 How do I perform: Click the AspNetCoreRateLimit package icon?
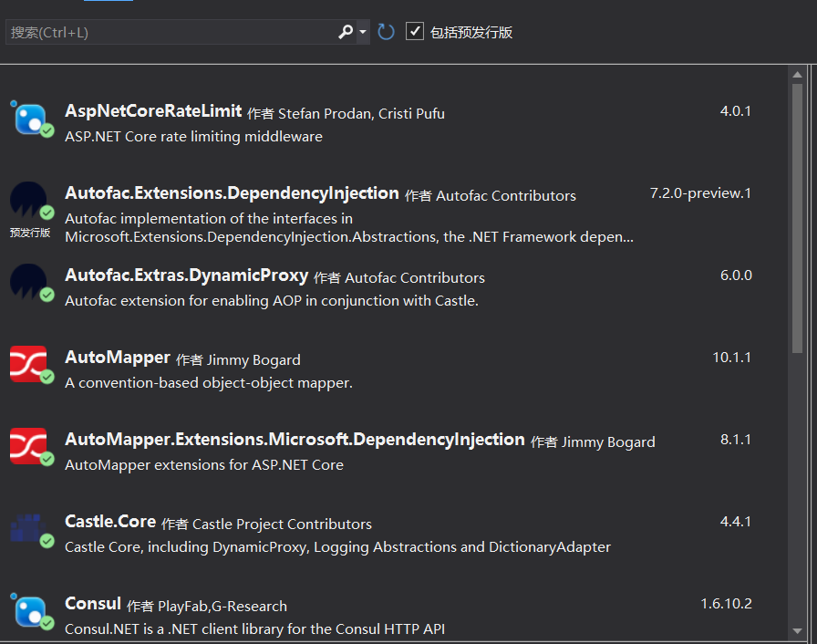(29, 119)
